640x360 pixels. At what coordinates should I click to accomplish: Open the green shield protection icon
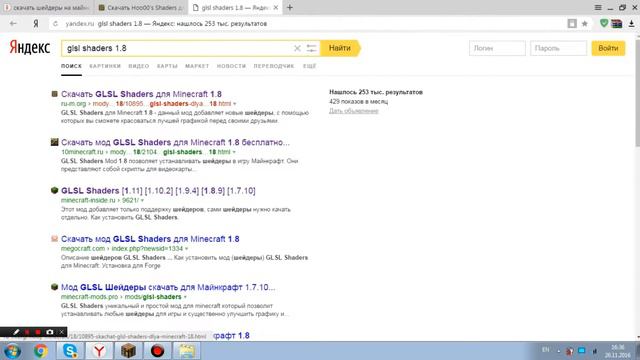604,24
